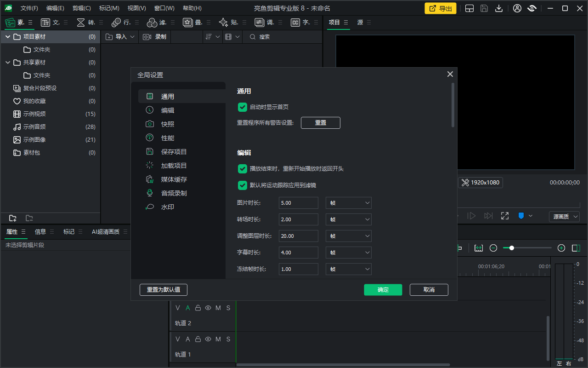The width and height of the screenshot is (588, 368).
Task: Switch to the 源 preview tab
Action: (360, 23)
